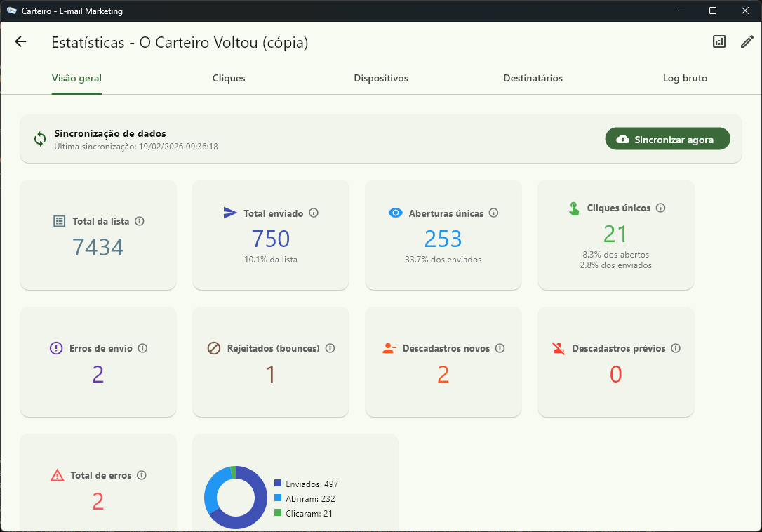Click info icon beside Descadastros novos
Image resolution: width=762 pixels, height=532 pixels.
click(x=500, y=348)
